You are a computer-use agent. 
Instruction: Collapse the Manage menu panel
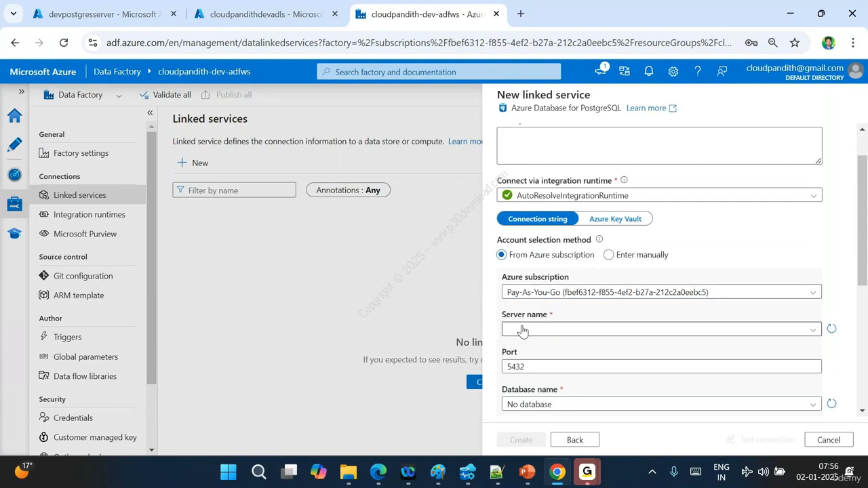pyautogui.click(x=150, y=113)
